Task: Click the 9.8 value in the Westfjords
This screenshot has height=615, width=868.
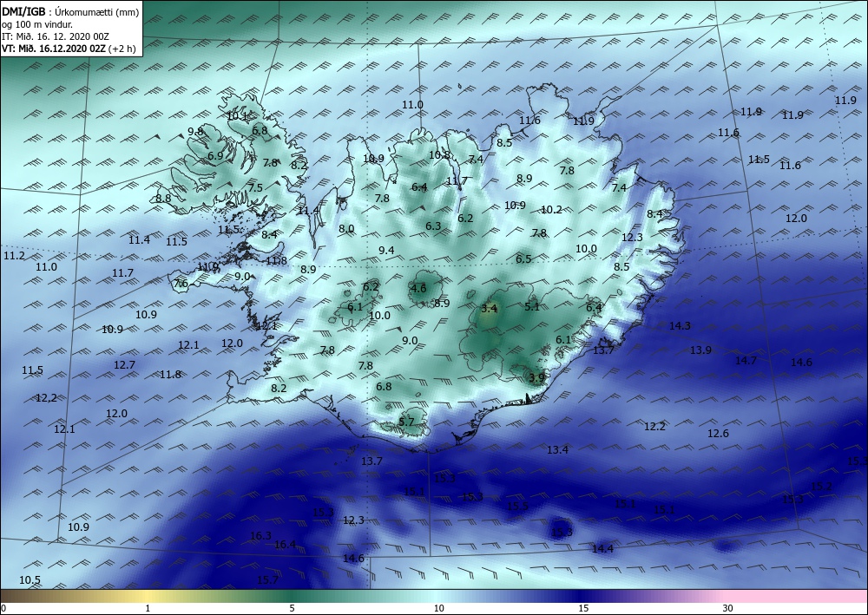Action: [195, 131]
